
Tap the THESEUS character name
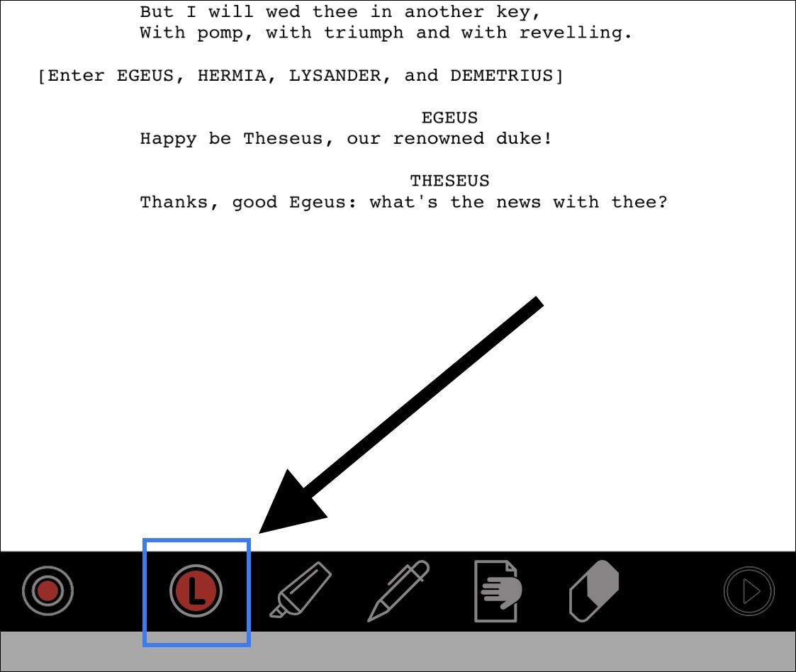pos(449,181)
